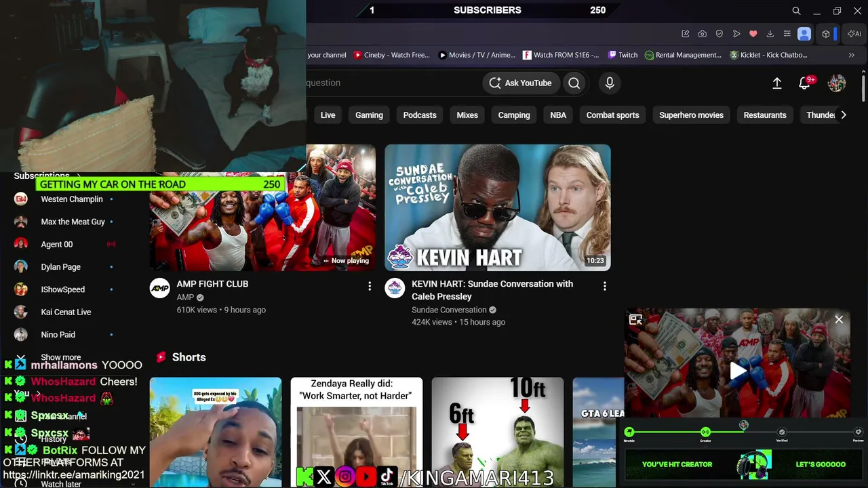
Task: Open the Cineby bookmark
Action: click(392, 55)
